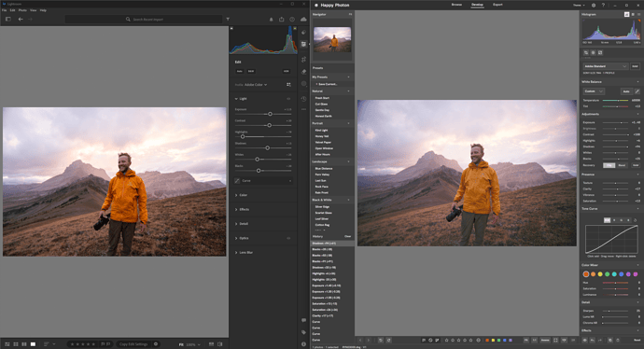Screen dimensions: 644x349
Task: Select the orange swatch in Color Mixer
Action: [593, 273]
